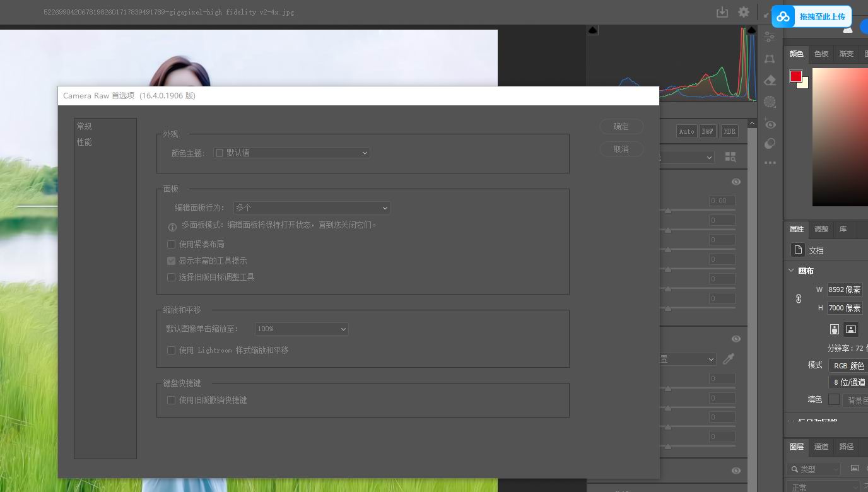Screen dimensions: 868x492
Task: Switch to the 调整 tab
Action: click(x=821, y=229)
